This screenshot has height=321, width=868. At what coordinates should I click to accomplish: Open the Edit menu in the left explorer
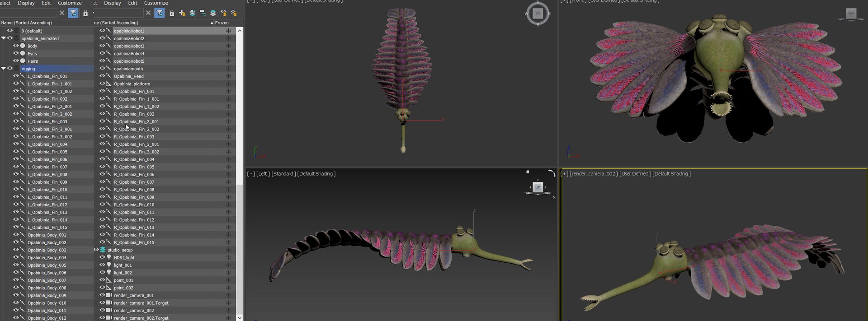coord(46,3)
